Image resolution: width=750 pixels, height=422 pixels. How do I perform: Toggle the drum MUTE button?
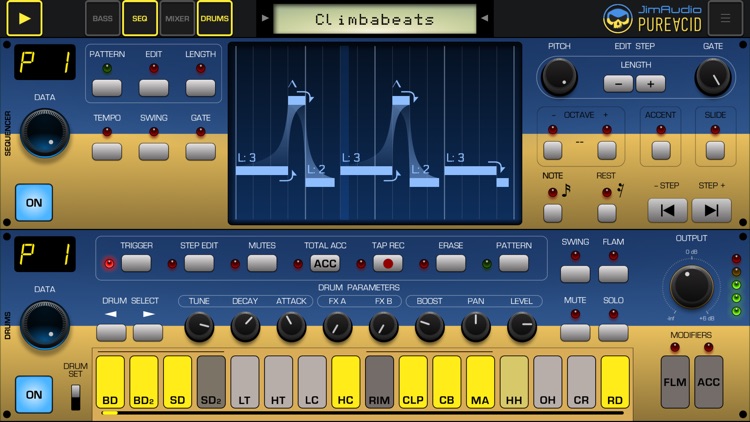(575, 332)
